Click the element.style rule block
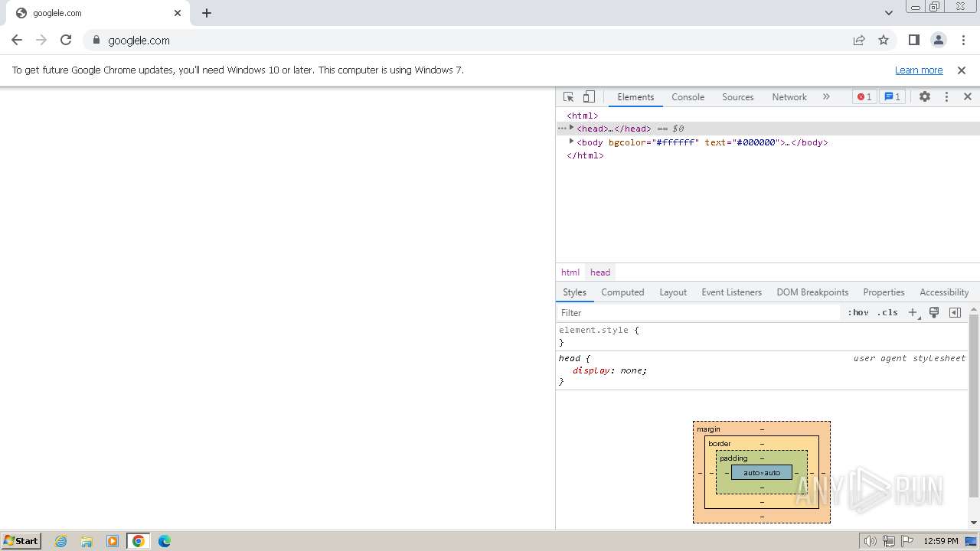This screenshot has height=551, width=980. point(762,336)
